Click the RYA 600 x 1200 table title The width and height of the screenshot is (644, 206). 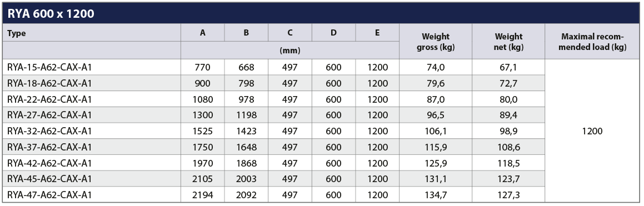[x=51, y=14]
